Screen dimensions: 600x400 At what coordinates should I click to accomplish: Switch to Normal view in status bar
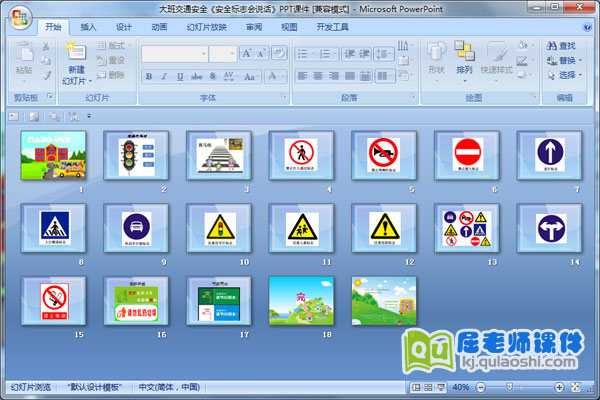pyautogui.click(x=416, y=386)
